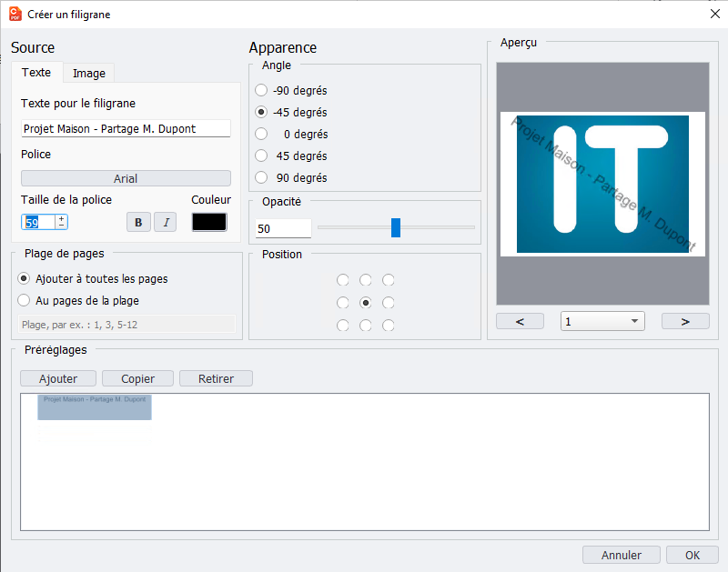Adjust the Opacité slider
Viewport: 728px width, 572px height.
point(396,227)
